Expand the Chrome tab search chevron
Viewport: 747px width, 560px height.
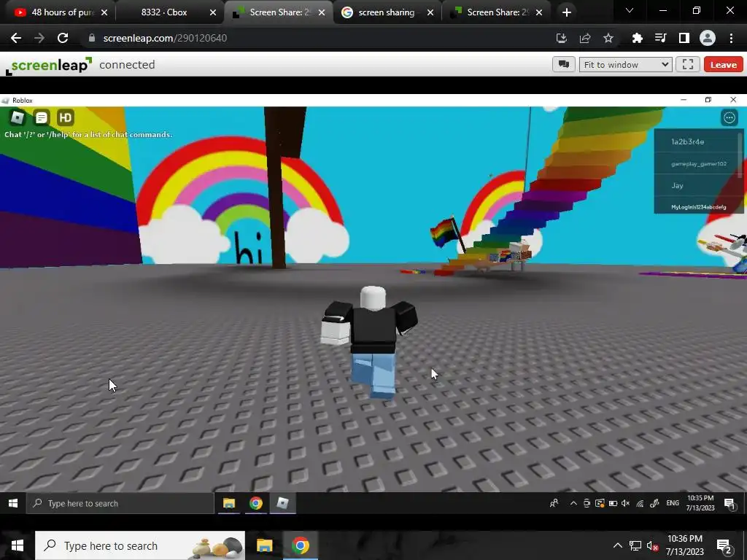click(x=630, y=10)
